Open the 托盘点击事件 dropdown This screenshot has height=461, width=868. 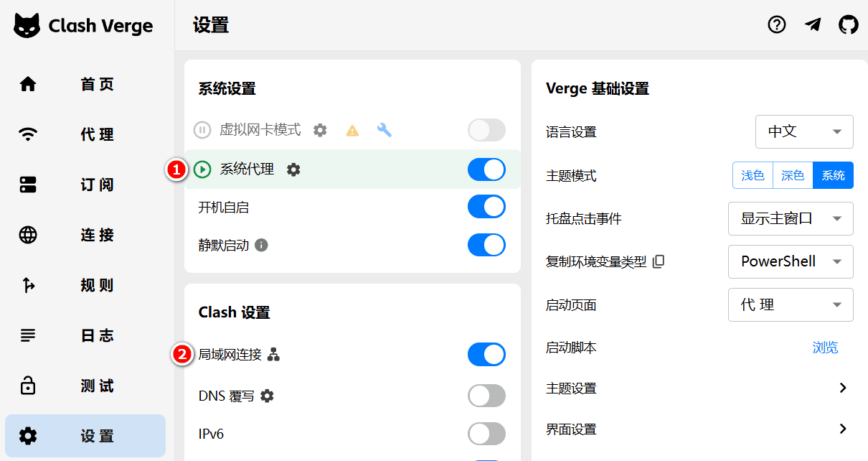click(791, 218)
